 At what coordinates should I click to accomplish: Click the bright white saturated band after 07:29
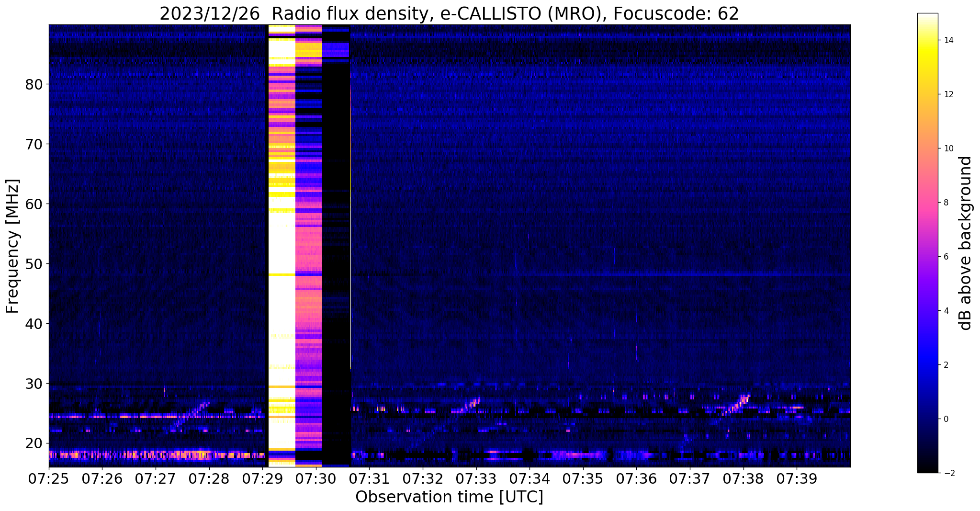[282, 246]
